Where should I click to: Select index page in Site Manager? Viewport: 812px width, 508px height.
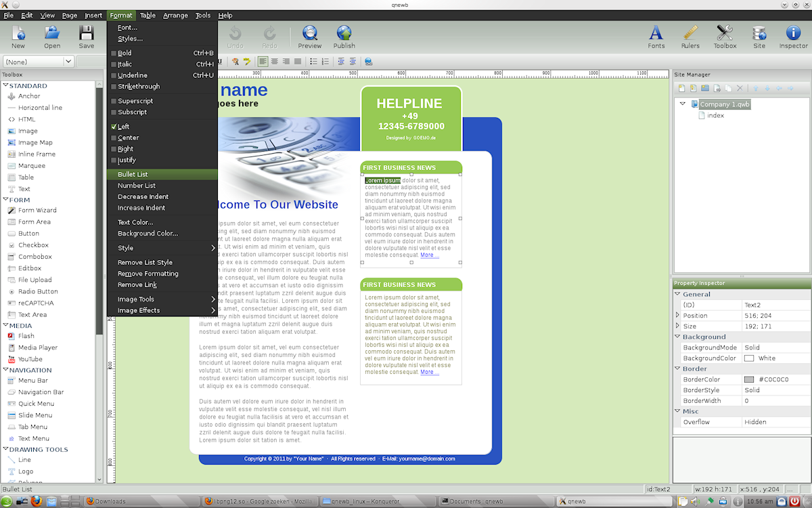pyautogui.click(x=715, y=116)
